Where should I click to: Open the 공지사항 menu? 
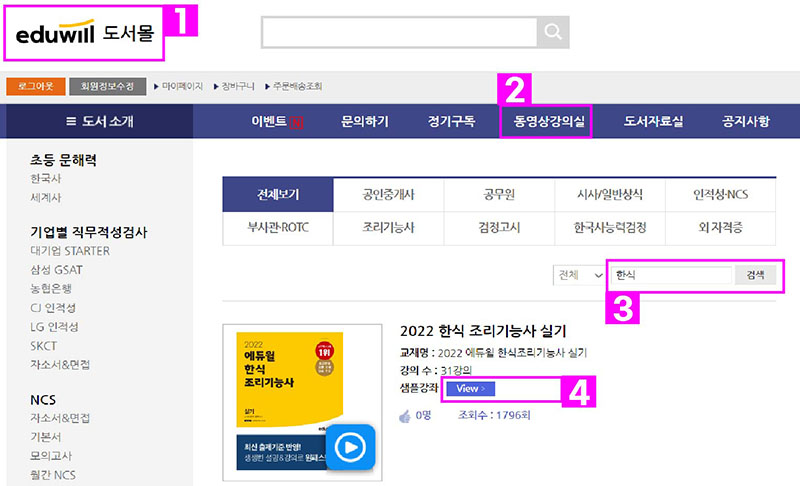click(x=745, y=121)
